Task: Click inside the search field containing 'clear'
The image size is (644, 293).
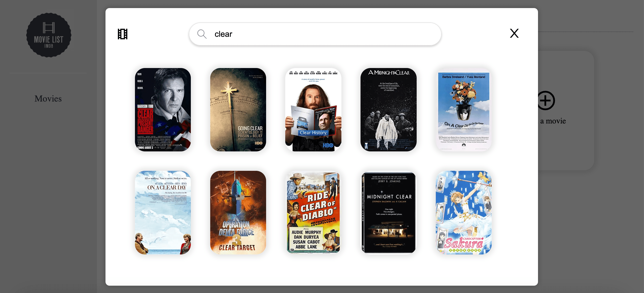Action: [x=315, y=34]
